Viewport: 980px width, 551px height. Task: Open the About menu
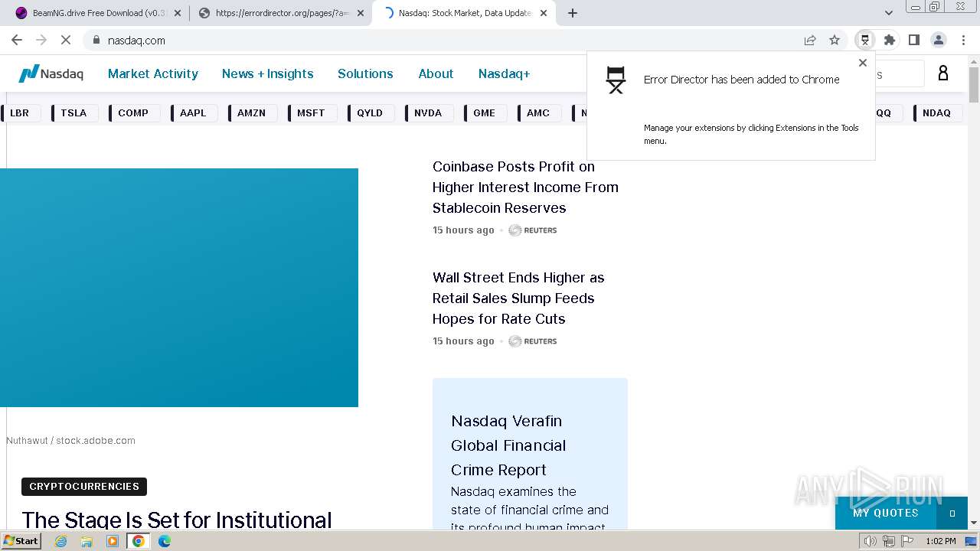pos(436,73)
